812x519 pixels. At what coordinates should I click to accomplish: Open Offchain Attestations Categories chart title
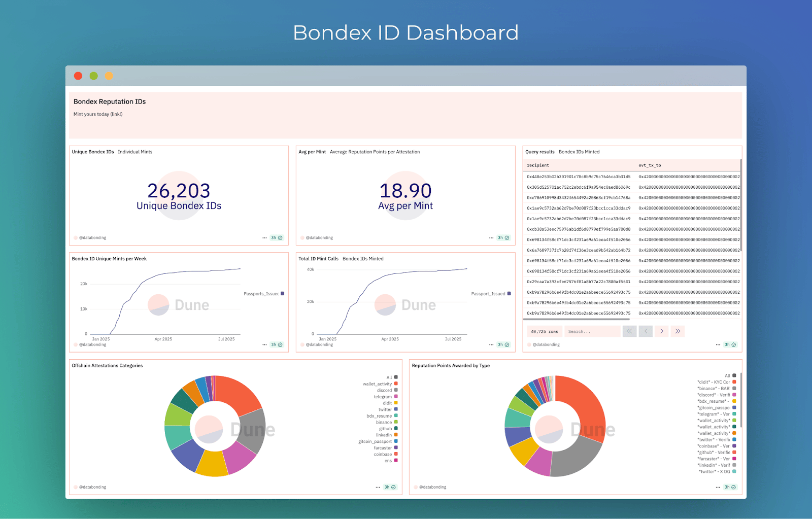pyautogui.click(x=107, y=366)
